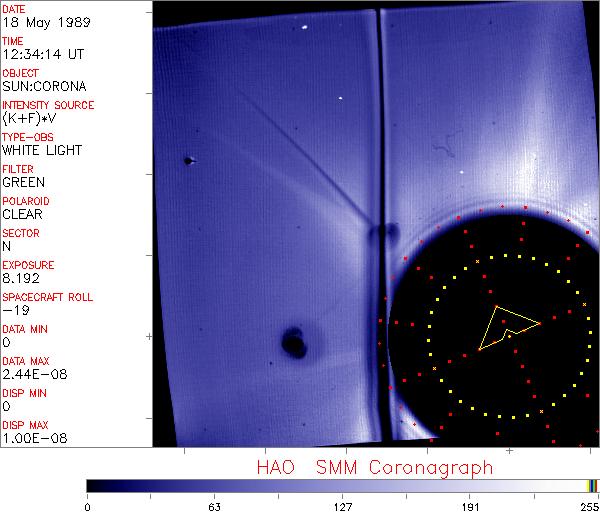Click the 'SECTOR' label
The image size is (600, 512).
21,233
